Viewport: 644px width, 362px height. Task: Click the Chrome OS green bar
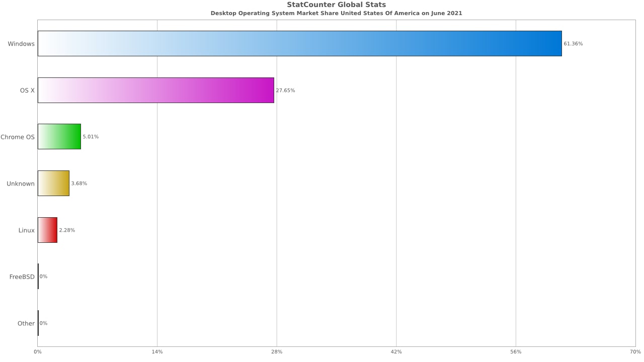pos(59,137)
